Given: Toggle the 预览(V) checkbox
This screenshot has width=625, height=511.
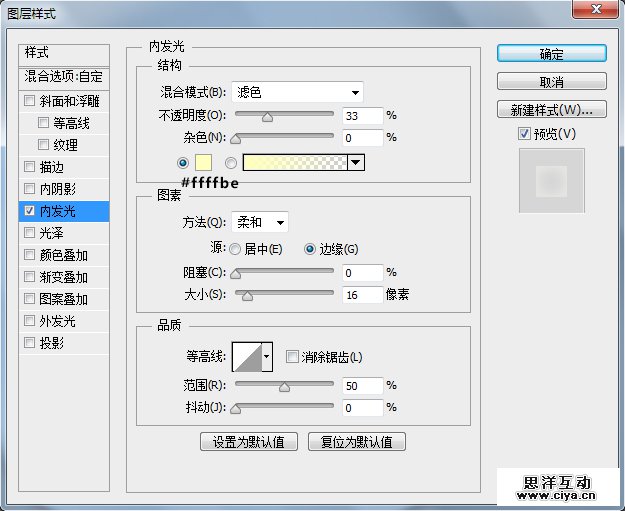Looking at the screenshot, I should [x=524, y=134].
